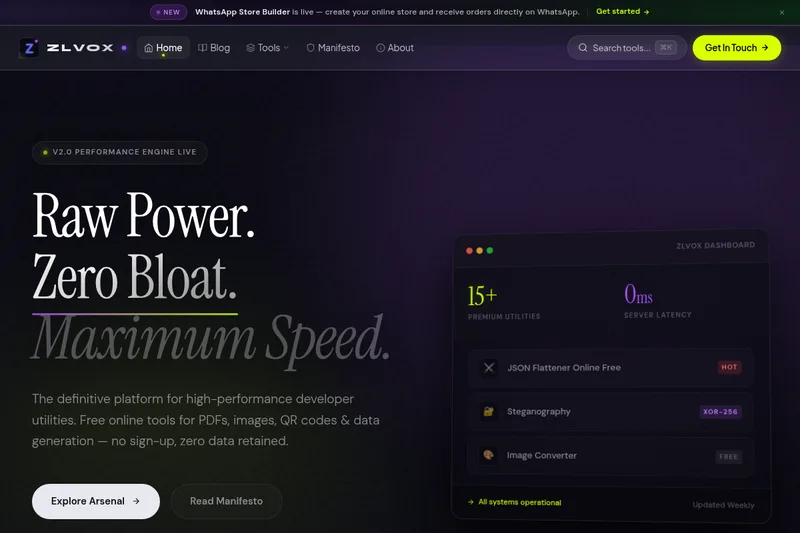800x533 pixels.
Task: Click the V2.0 Performance Engine Live badge
Action: tap(120, 152)
